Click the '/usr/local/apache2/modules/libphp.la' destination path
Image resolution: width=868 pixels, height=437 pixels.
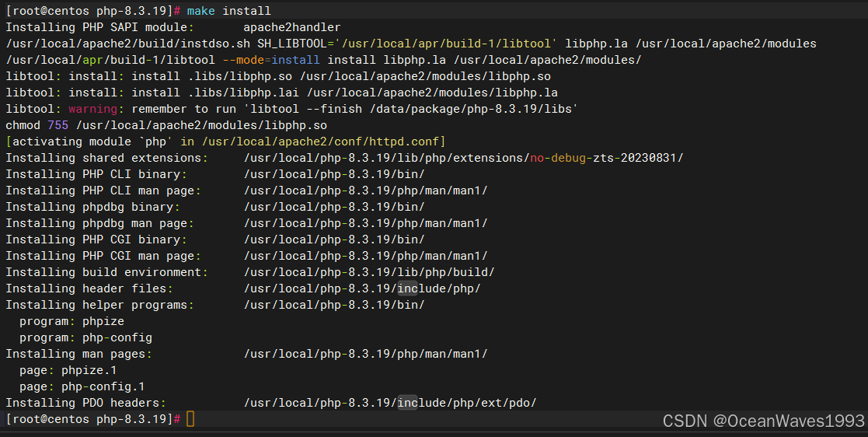[x=432, y=93]
